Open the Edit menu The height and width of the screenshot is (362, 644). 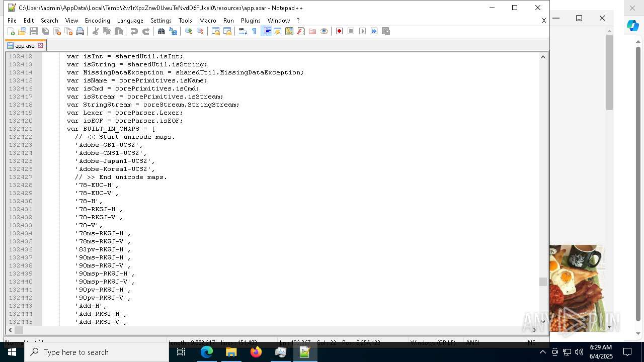click(x=29, y=21)
